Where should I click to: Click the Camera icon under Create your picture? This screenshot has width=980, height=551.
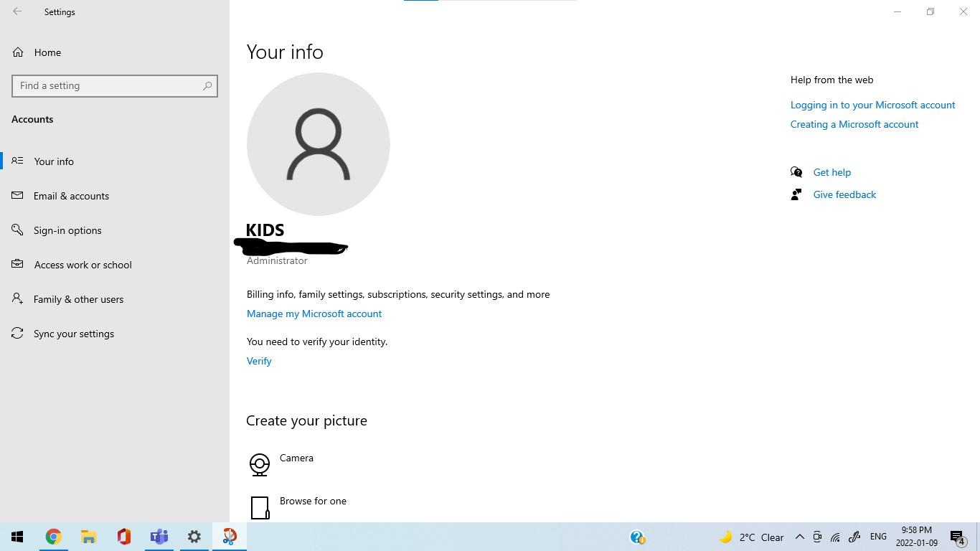click(x=260, y=465)
